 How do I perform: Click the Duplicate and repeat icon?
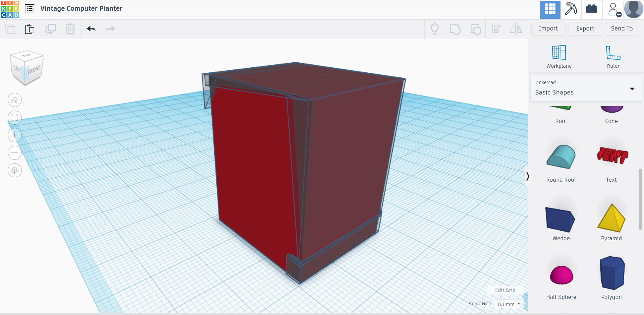[x=50, y=29]
